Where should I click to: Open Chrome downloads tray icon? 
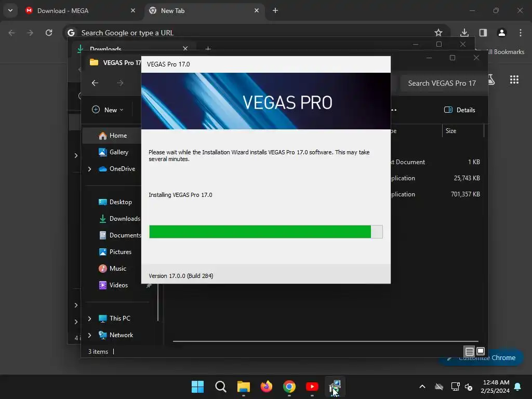click(x=464, y=33)
